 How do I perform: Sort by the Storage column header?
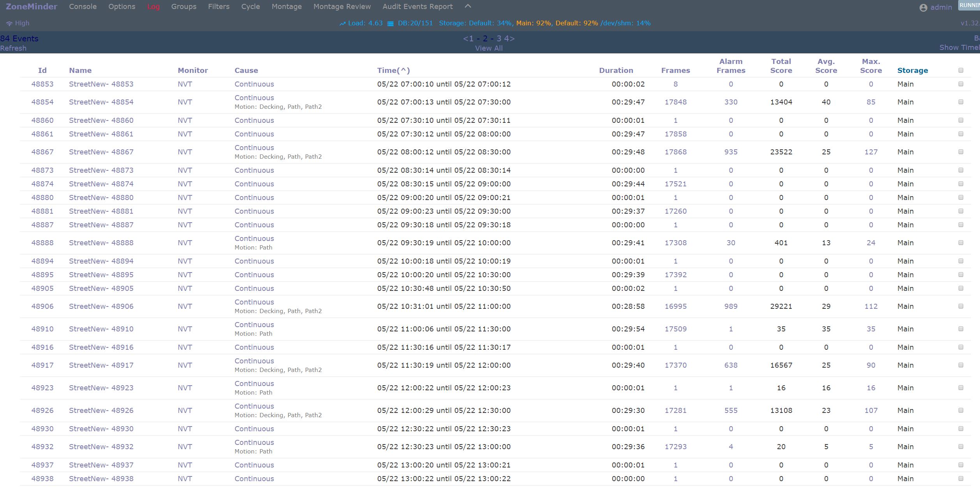point(913,71)
